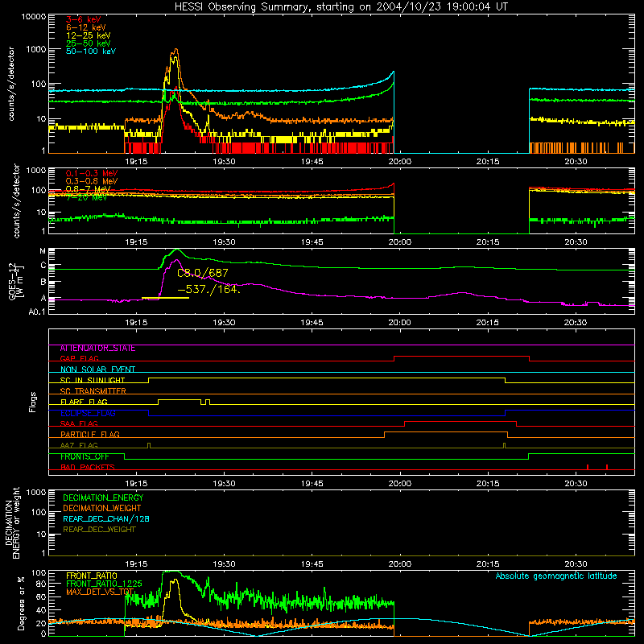This screenshot has width=644, height=644.
Task: Select the yellow 12-25 keV legend label
Action: (x=89, y=35)
